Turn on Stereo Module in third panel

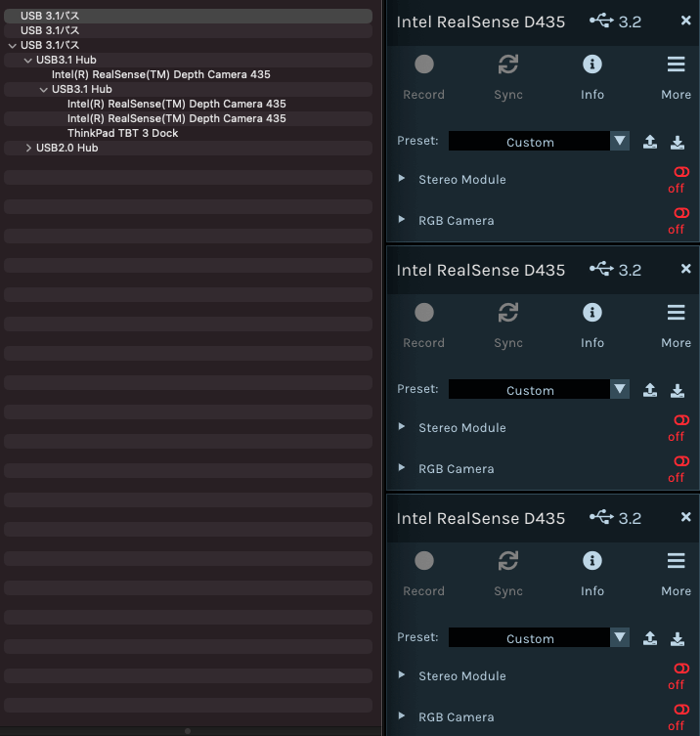pos(681,669)
